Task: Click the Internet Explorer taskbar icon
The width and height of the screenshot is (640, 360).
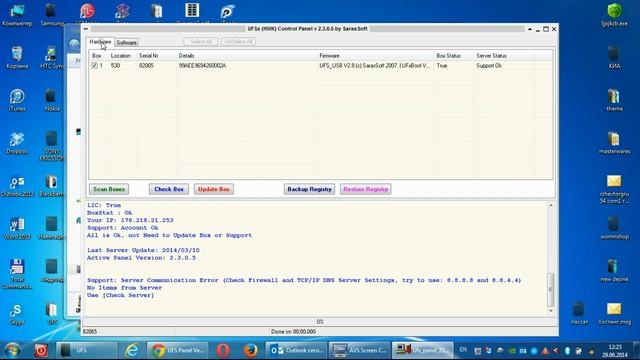Action: click(132, 350)
